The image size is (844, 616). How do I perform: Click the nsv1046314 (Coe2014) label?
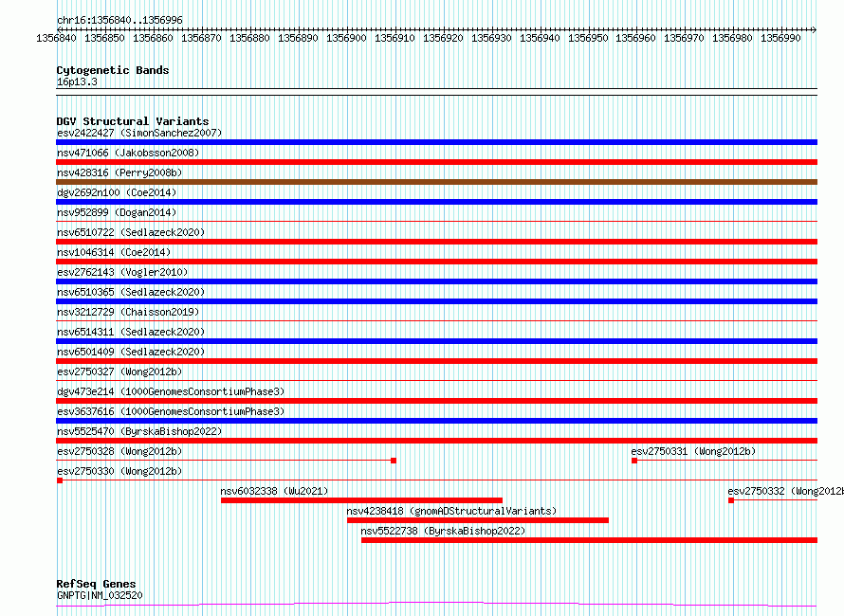(114, 252)
